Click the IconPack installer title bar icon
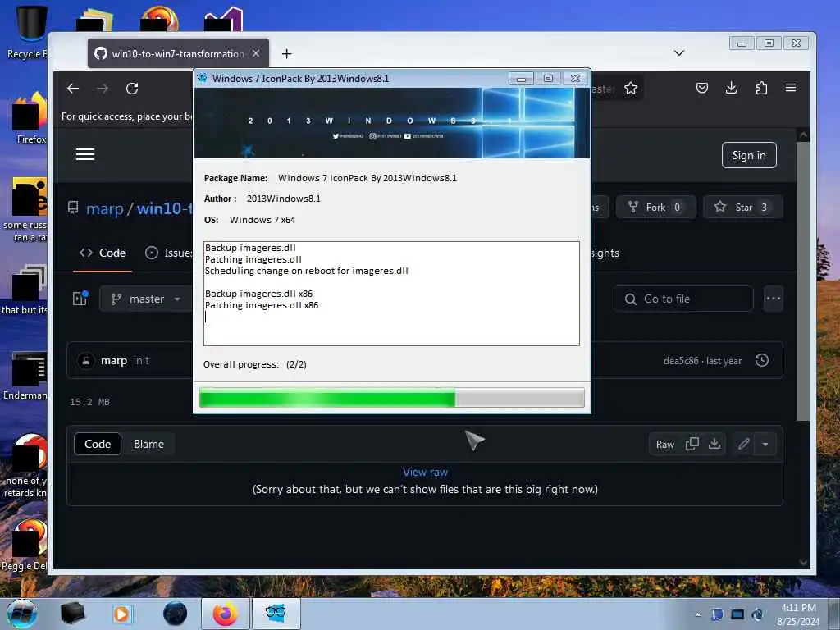This screenshot has width=840, height=630. (202, 78)
